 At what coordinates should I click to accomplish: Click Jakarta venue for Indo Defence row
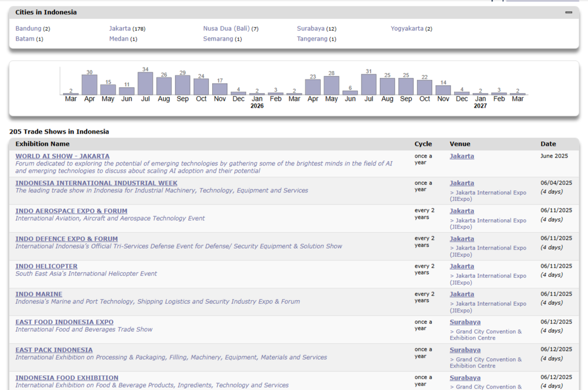point(462,239)
